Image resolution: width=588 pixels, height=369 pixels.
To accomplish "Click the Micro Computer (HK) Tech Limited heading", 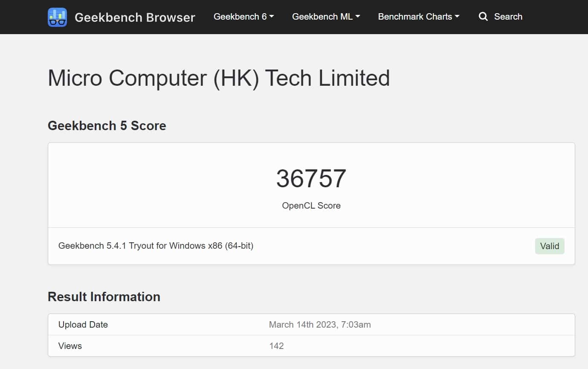I will 219,78.
